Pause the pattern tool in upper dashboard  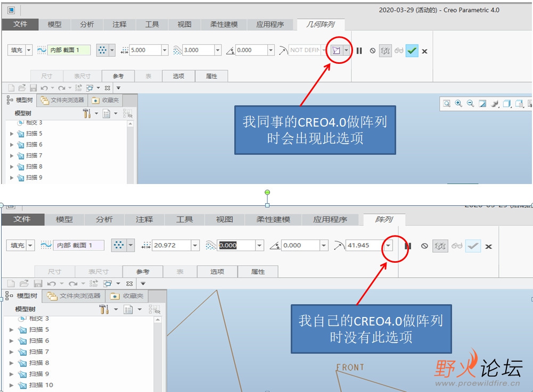click(359, 51)
